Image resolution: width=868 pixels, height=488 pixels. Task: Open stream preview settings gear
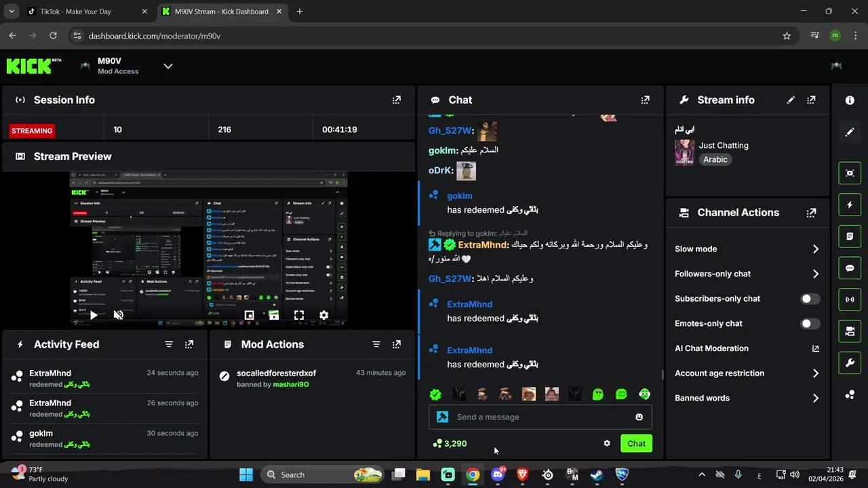click(323, 315)
